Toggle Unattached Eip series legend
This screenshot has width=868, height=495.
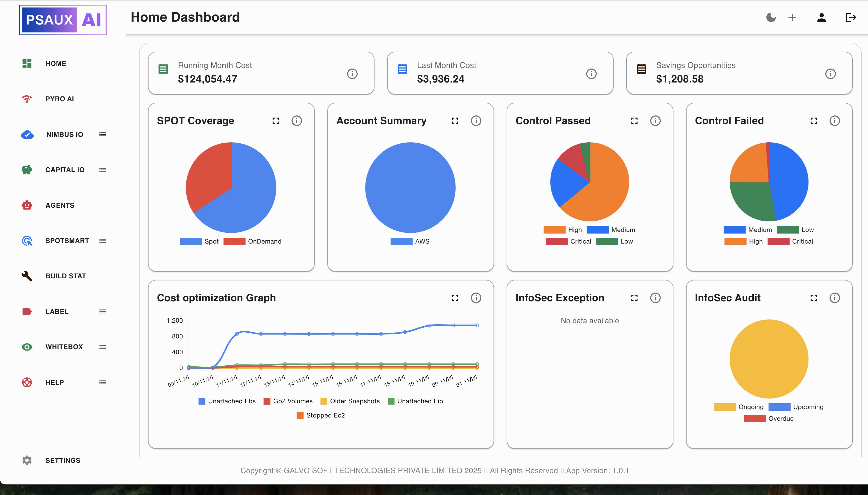(x=415, y=401)
